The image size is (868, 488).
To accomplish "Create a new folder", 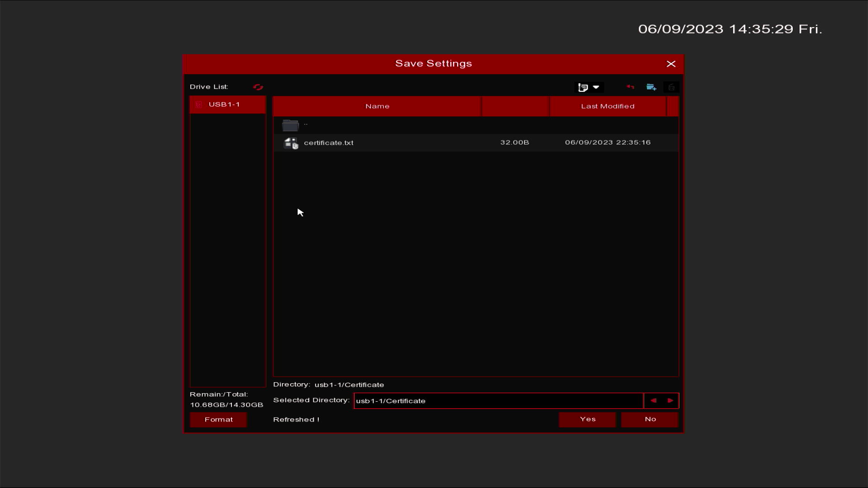I will click(x=651, y=87).
